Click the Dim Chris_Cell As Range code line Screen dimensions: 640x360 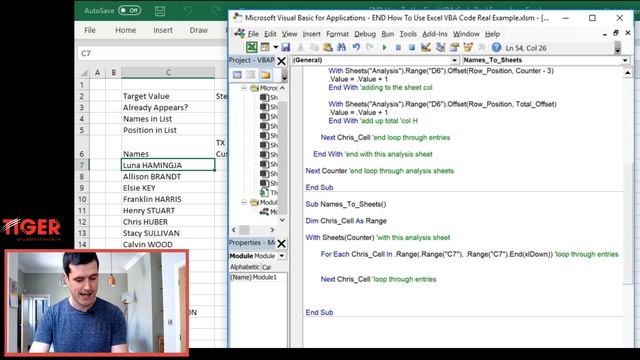[346, 221]
